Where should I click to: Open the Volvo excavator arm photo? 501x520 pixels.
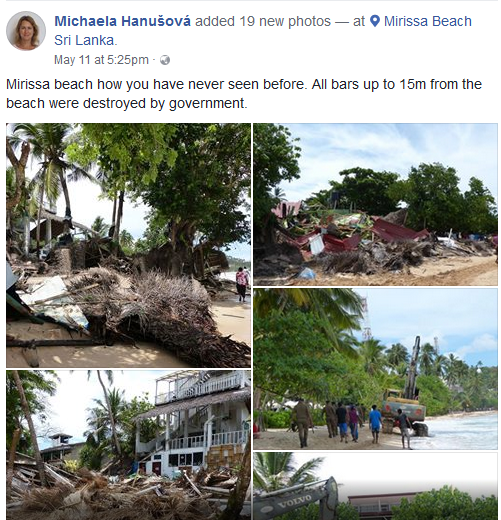click(375, 486)
